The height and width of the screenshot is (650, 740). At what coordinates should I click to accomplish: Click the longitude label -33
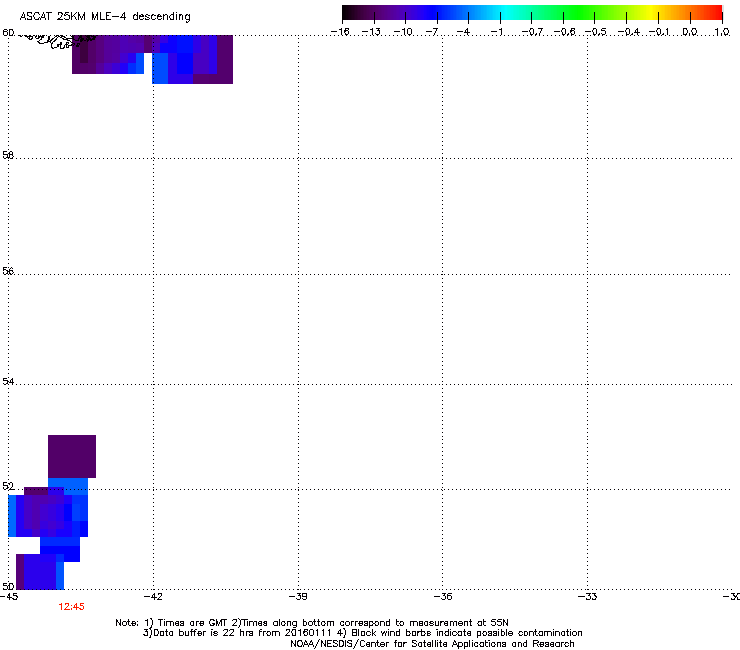tap(587, 597)
